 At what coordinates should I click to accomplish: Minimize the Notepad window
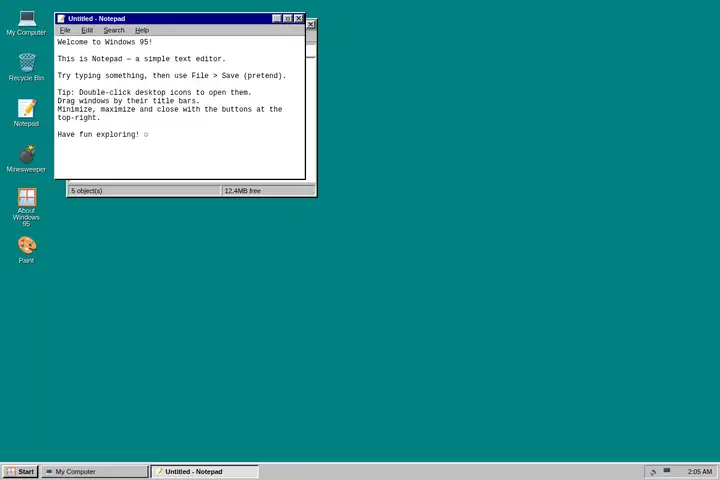[x=276, y=19]
